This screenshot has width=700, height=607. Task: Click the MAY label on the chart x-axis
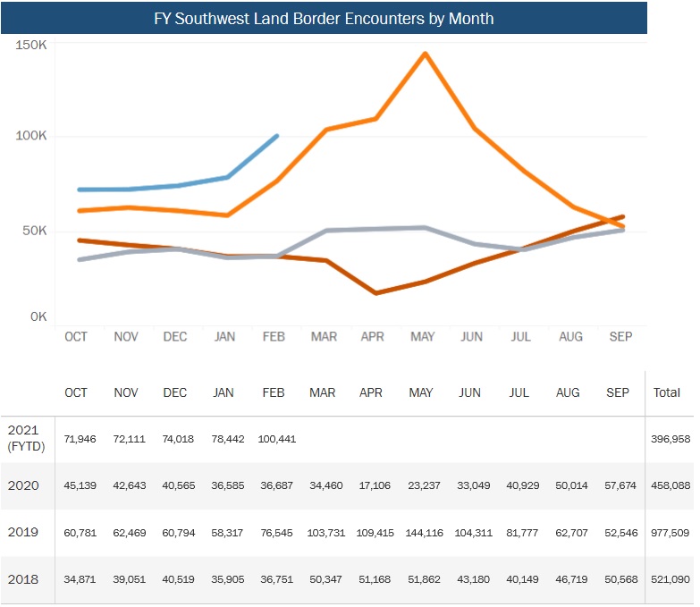pyautogui.click(x=422, y=337)
